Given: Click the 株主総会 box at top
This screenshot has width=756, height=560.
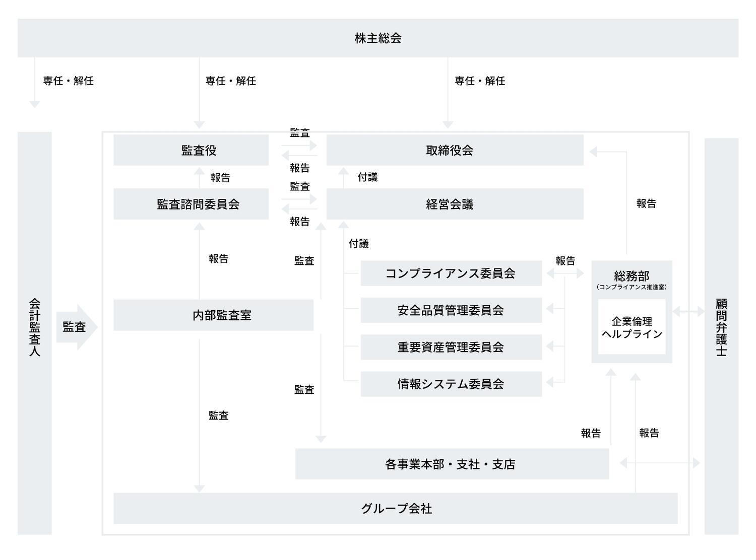Looking at the screenshot, I should pos(378,38).
